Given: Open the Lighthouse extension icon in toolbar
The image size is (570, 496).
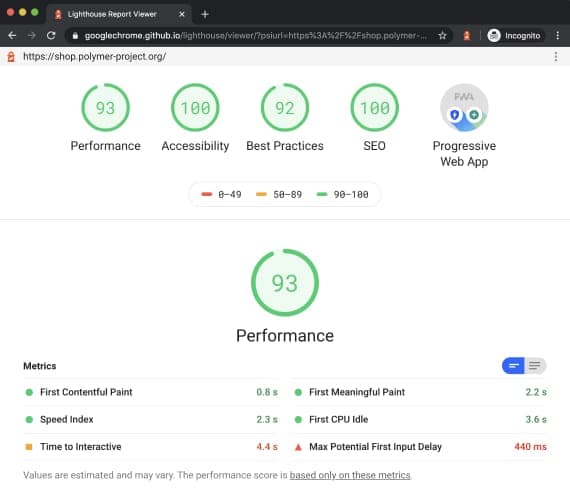Looking at the screenshot, I should tap(467, 35).
